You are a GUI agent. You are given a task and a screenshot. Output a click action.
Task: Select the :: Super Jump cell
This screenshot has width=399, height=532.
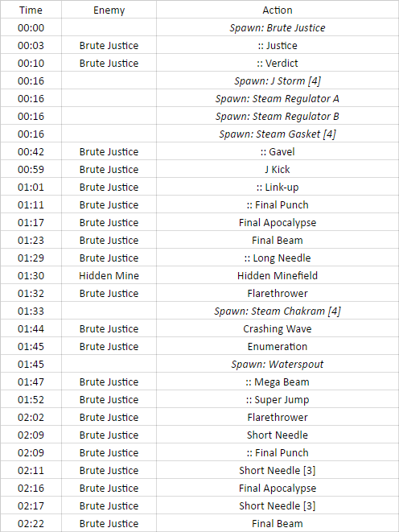(278, 399)
